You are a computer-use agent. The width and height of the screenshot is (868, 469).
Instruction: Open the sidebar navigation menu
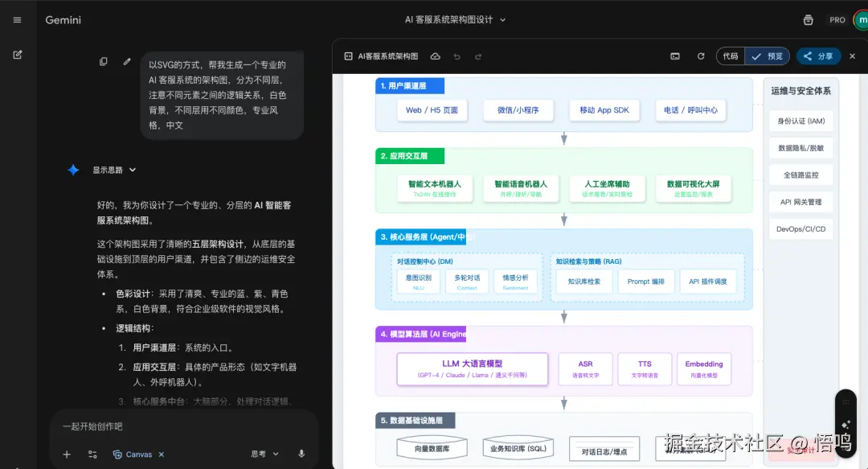(17, 19)
